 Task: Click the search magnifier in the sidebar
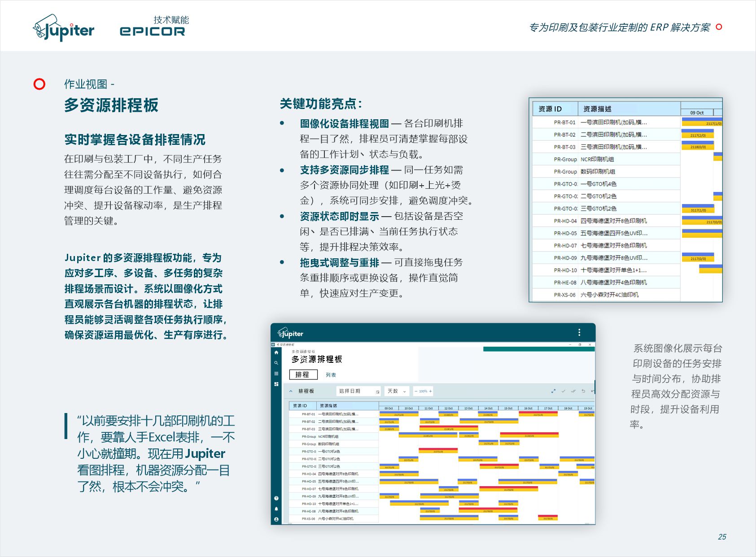coord(276,363)
